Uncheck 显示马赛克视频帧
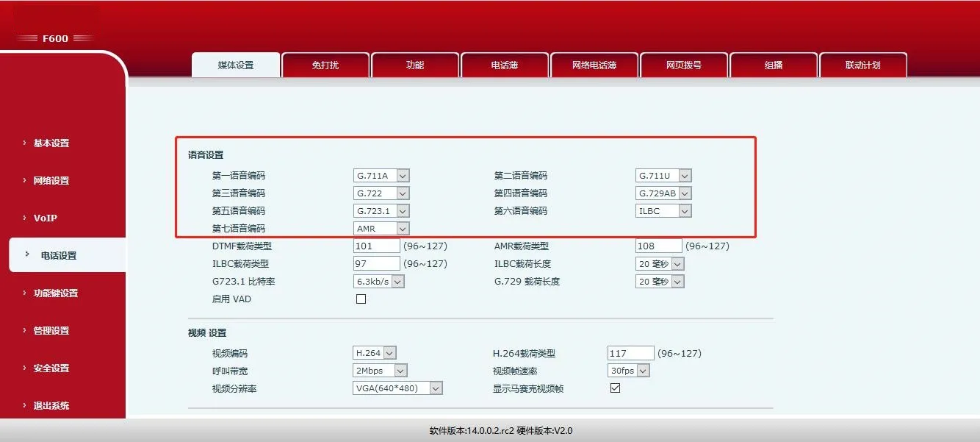Viewport: 980px width, 442px height. (614, 388)
